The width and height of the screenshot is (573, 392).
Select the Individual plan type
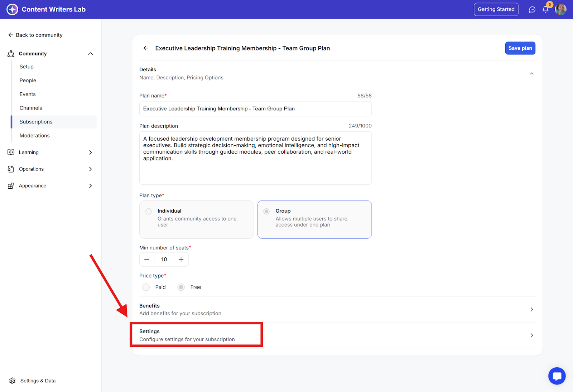[x=149, y=211]
